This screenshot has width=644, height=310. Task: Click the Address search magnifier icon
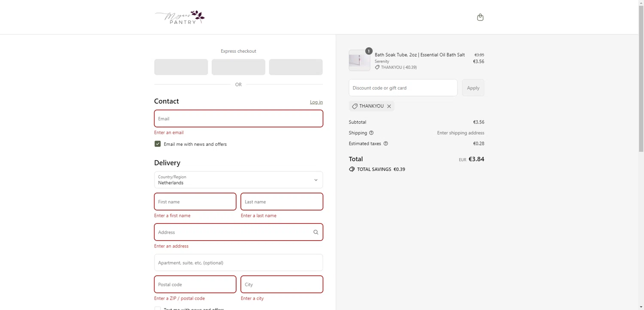316,232
